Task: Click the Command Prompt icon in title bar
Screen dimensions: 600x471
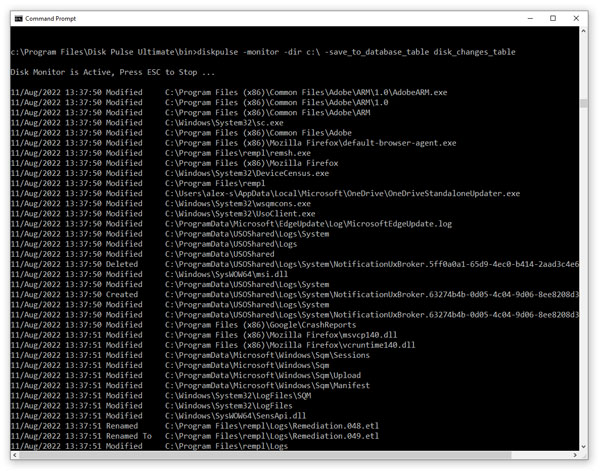Action: (x=18, y=18)
